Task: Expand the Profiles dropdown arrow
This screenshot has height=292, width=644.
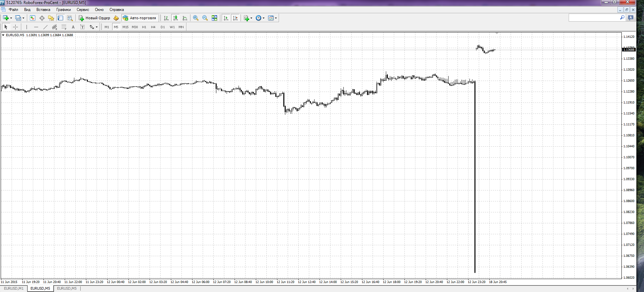Action: (23, 18)
